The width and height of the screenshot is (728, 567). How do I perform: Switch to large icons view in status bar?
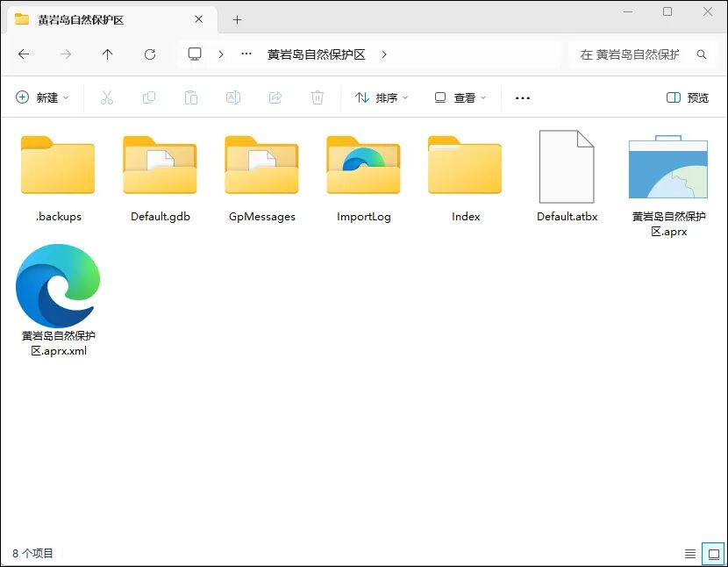(713, 553)
